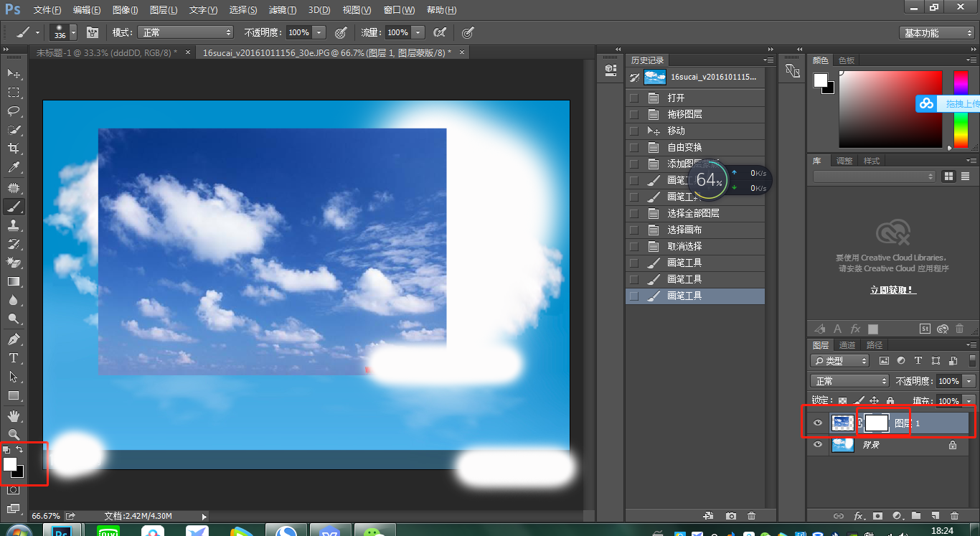Toggle pressure for opacity icon
Viewport: 980px width, 536px height.
(x=341, y=32)
